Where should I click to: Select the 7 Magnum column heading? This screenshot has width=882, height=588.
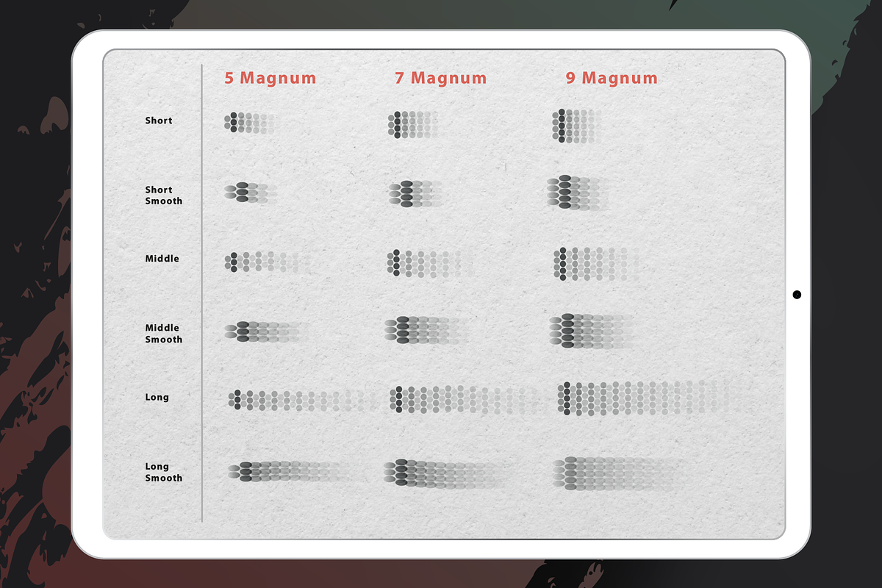pos(441,78)
